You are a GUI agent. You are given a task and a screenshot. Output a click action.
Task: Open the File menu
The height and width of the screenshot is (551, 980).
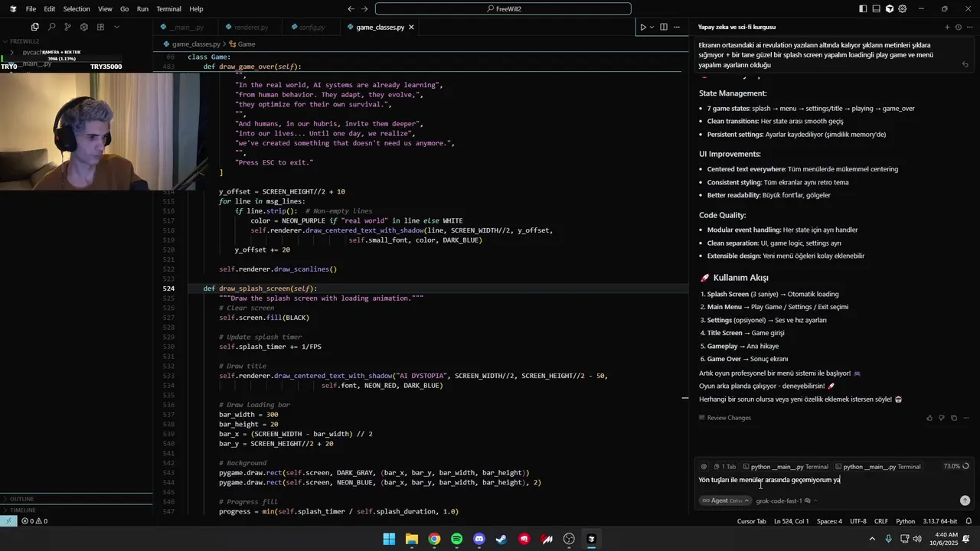[x=31, y=9]
